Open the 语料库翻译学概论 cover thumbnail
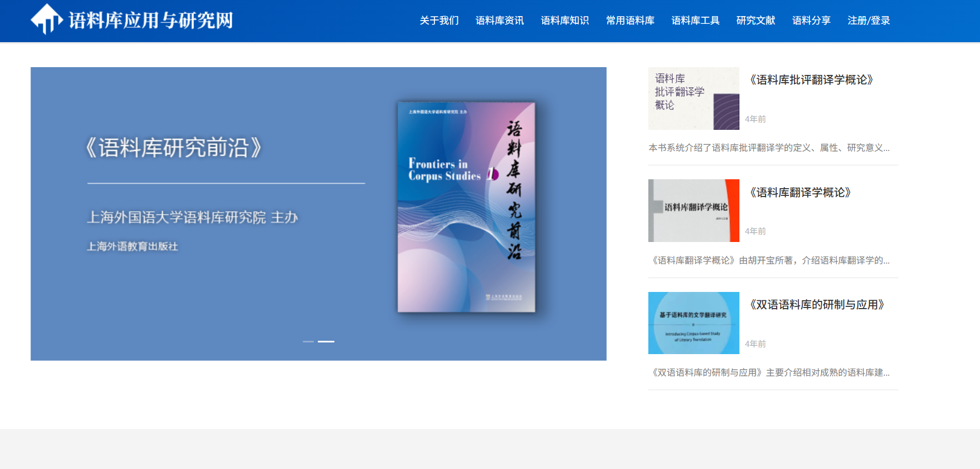The width and height of the screenshot is (980, 469). (x=693, y=211)
